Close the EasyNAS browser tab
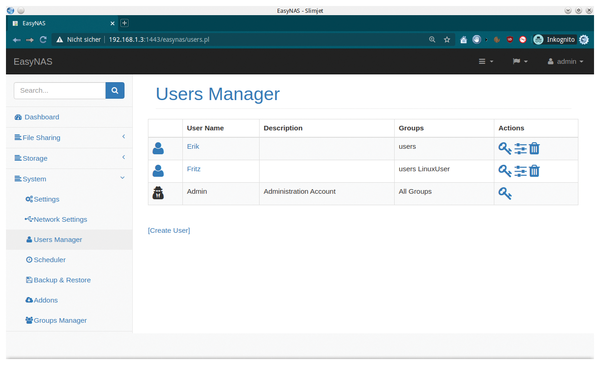Viewport: 600px width, 365px height. click(x=112, y=23)
